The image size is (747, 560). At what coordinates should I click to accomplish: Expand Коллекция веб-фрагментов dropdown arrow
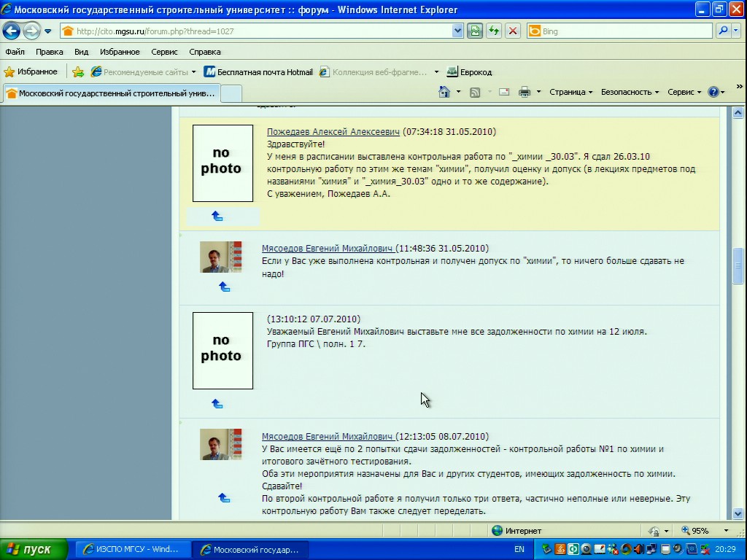click(x=436, y=72)
